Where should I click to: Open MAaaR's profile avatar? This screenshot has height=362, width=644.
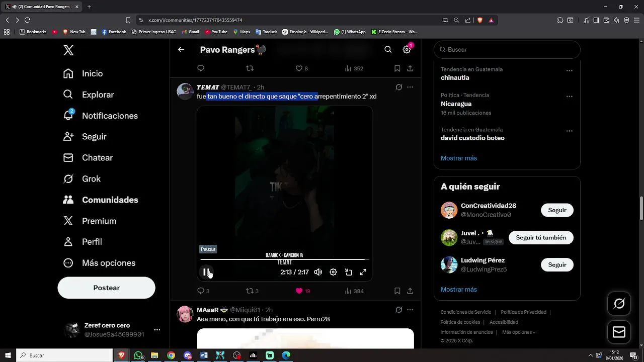pos(185,314)
